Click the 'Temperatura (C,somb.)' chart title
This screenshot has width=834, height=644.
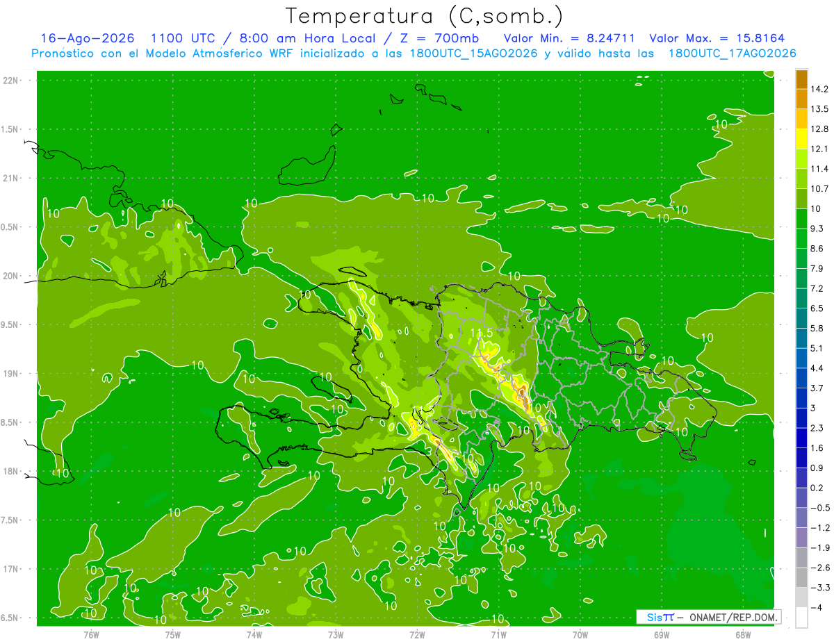coord(425,16)
